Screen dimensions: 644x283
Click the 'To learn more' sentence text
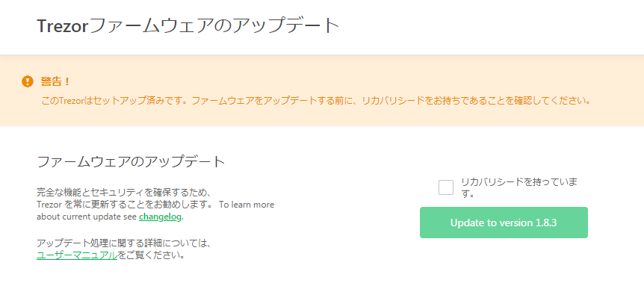[x=247, y=205]
